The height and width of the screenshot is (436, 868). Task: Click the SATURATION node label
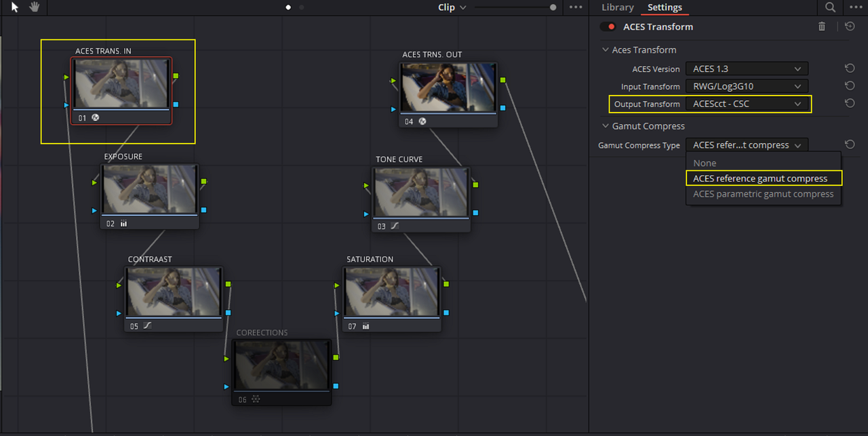pyautogui.click(x=370, y=259)
